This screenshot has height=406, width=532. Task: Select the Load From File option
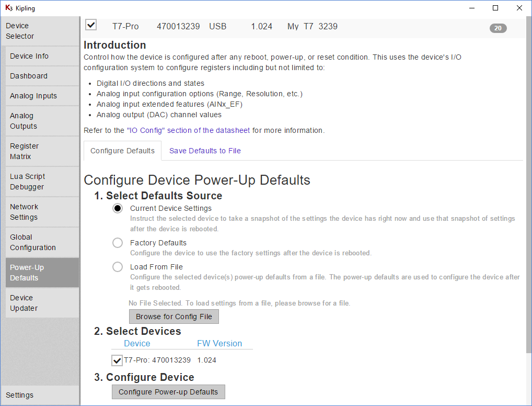(x=117, y=266)
